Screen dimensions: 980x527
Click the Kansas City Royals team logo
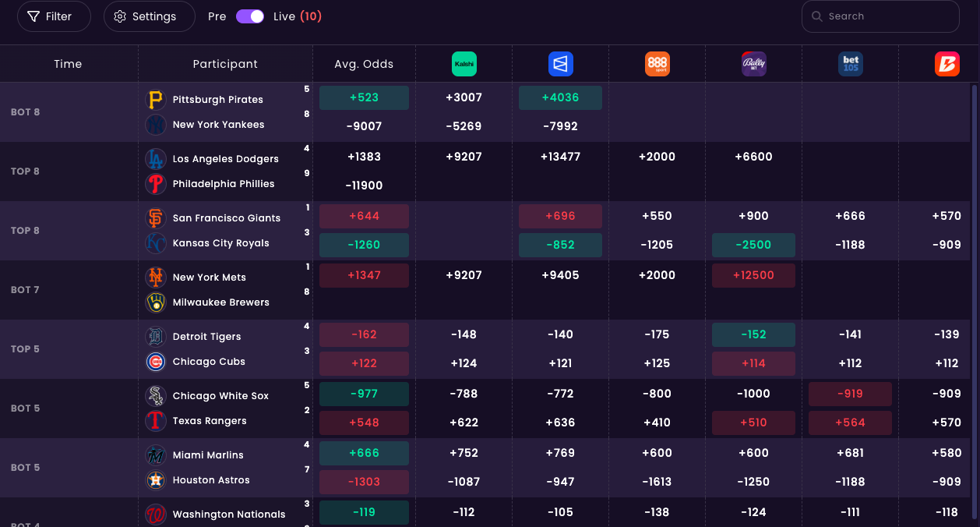click(156, 243)
